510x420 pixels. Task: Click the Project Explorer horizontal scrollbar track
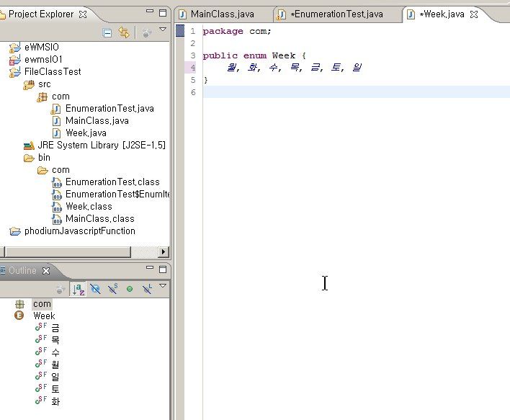144,252
